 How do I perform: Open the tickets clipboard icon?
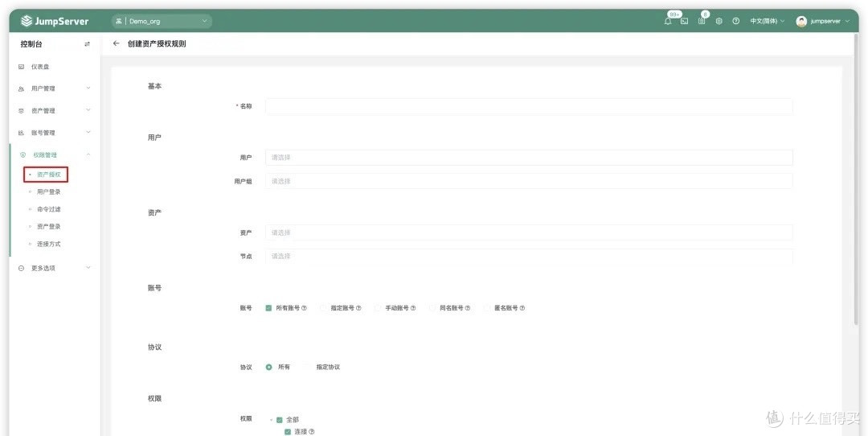(x=702, y=21)
